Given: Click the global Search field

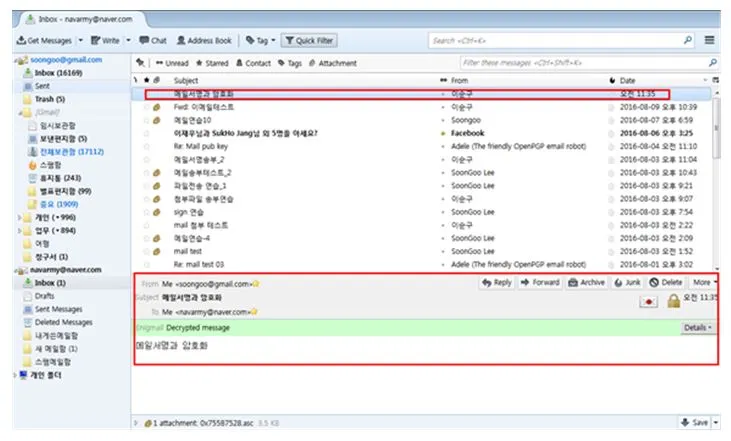Looking at the screenshot, I should click(561, 41).
